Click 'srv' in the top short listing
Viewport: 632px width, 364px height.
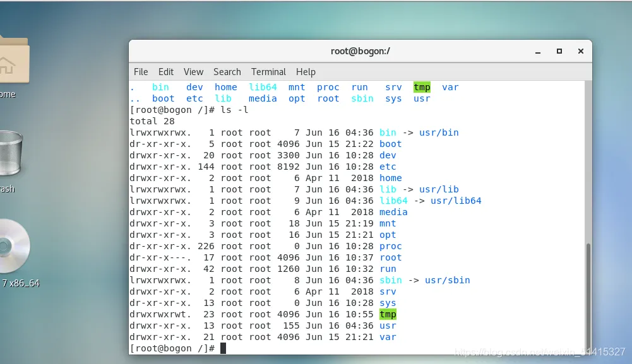coord(393,87)
